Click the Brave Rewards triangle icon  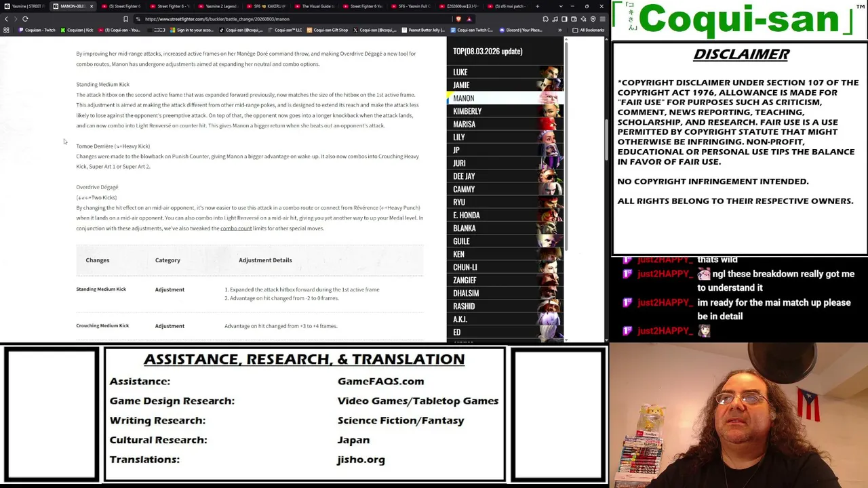click(469, 19)
